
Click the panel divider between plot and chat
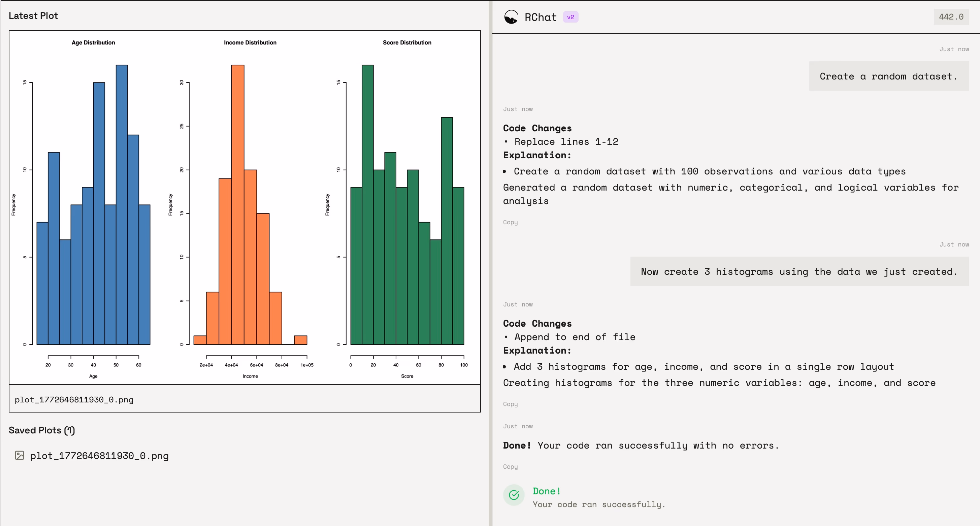coord(490,263)
